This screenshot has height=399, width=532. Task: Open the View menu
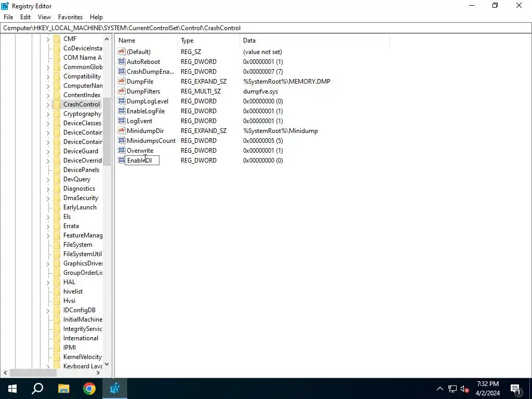[44, 17]
